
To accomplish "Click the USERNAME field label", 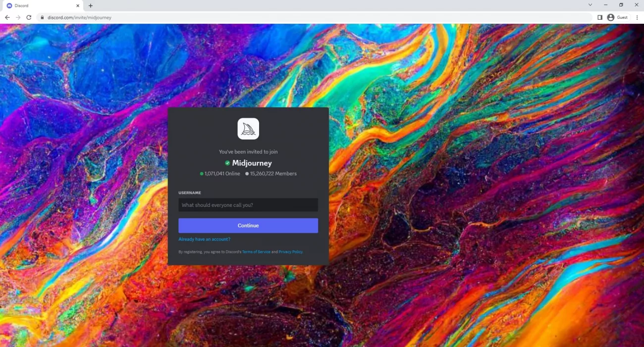I will point(190,193).
